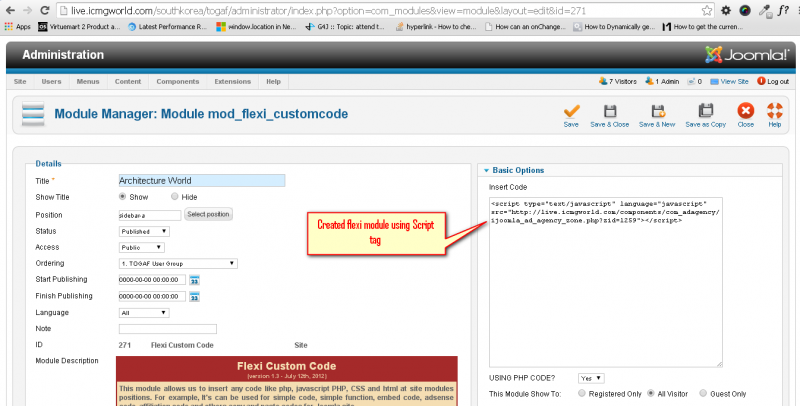The height and width of the screenshot is (406, 800).
Task: Select Guest Only radio button
Action: (703, 393)
